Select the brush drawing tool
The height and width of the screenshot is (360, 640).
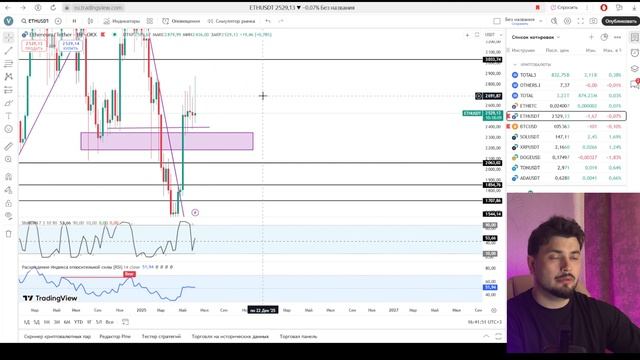(9, 103)
